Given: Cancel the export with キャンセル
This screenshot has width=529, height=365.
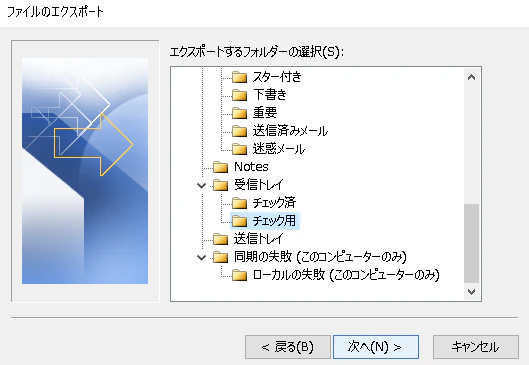Looking at the screenshot, I should [476, 347].
